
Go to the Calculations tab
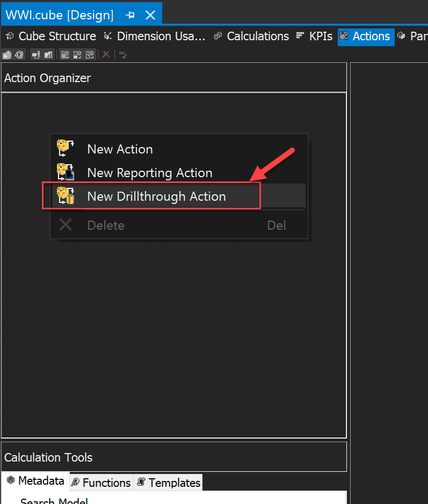(x=251, y=36)
